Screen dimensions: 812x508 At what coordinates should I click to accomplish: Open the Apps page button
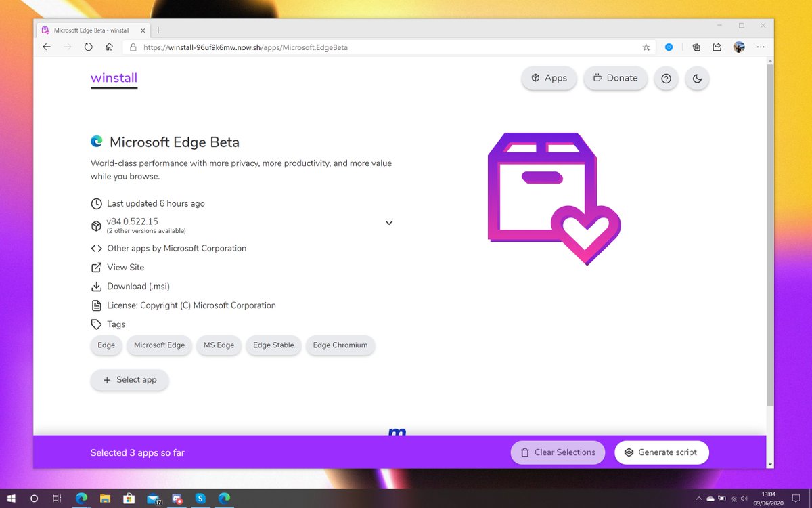(x=549, y=78)
